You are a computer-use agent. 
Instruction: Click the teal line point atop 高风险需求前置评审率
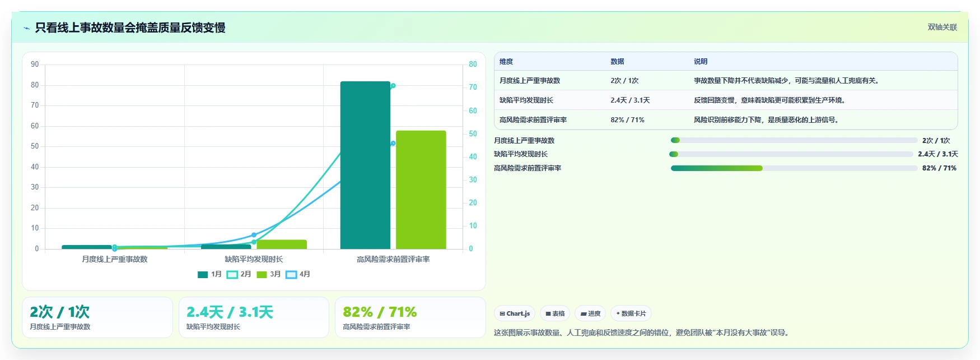[x=393, y=86]
